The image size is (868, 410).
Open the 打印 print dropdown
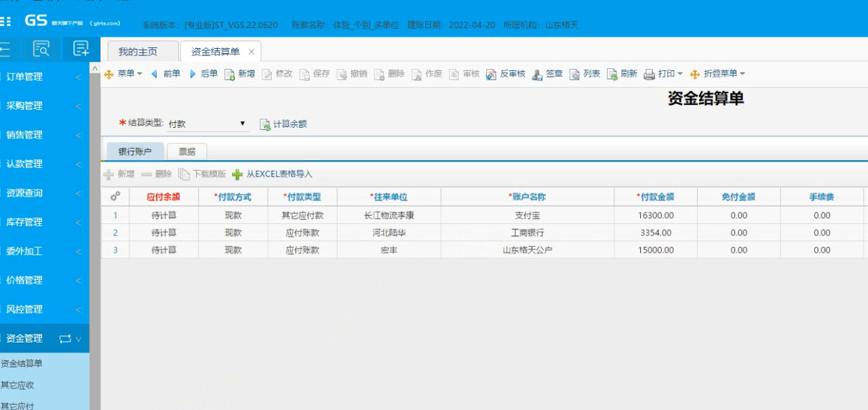pos(663,73)
